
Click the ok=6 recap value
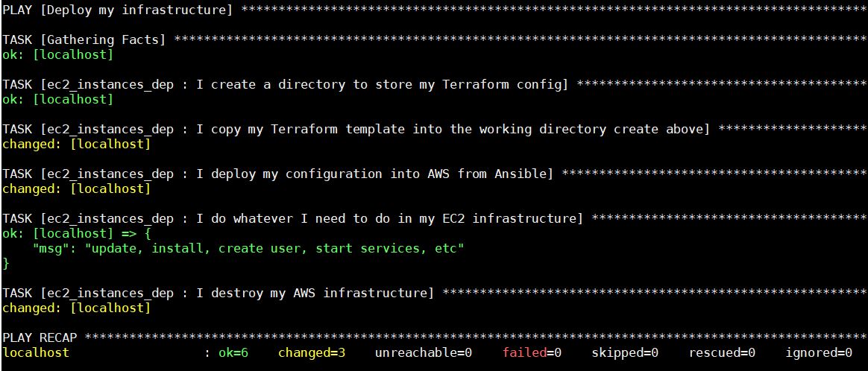233,352
